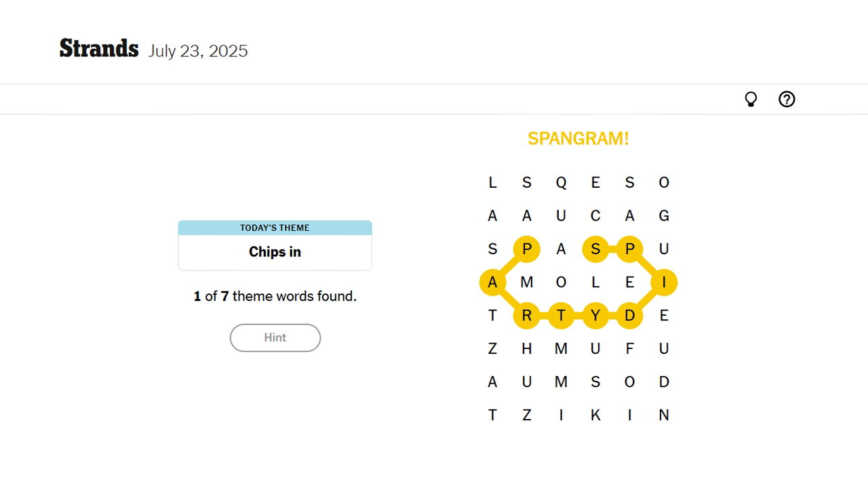This screenshot has width=868, height=488.
Task: Select the letter K in bottom row
Action: tap(595, 415)
